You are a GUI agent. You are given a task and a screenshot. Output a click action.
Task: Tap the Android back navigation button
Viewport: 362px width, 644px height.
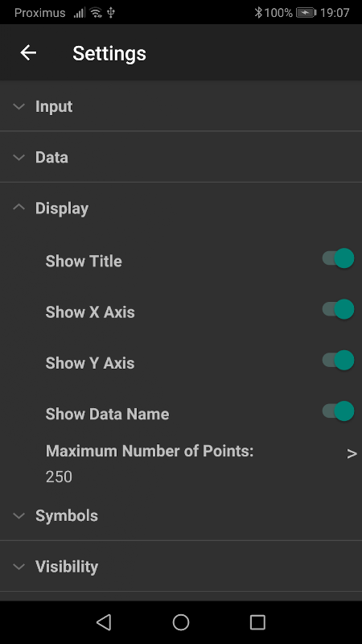click(x=104, y=622)
